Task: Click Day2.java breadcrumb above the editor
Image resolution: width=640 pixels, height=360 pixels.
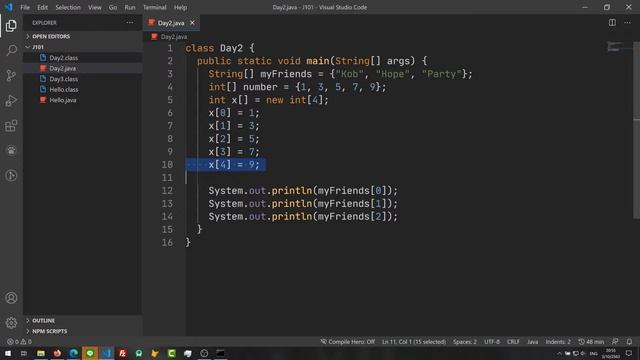Action: (173, 37)
